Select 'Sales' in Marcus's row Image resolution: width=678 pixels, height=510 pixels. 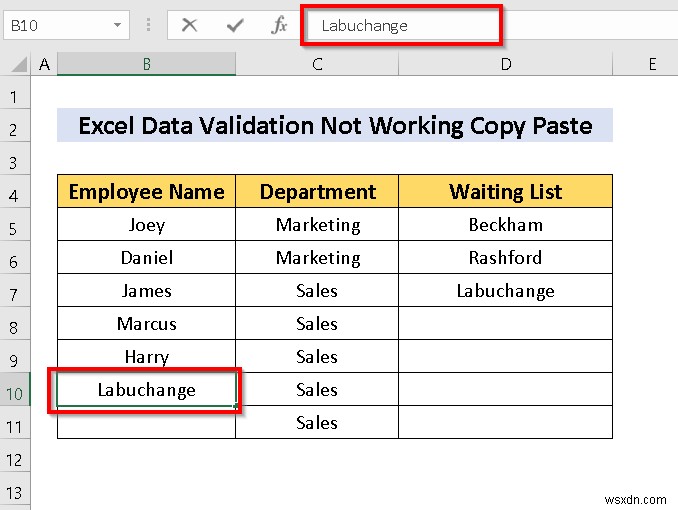(317, 323)
